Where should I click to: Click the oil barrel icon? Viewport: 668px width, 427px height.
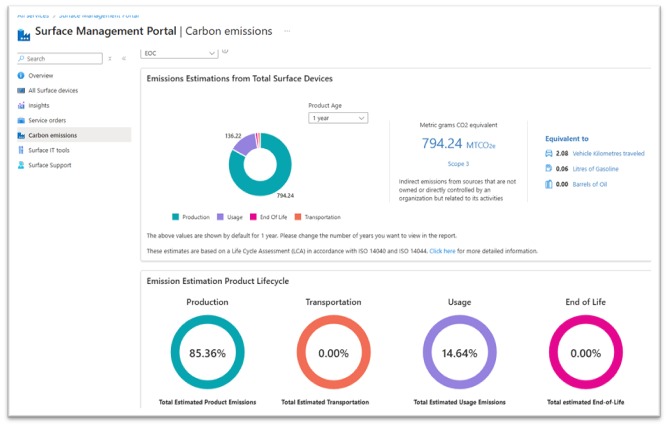(549, 184)
